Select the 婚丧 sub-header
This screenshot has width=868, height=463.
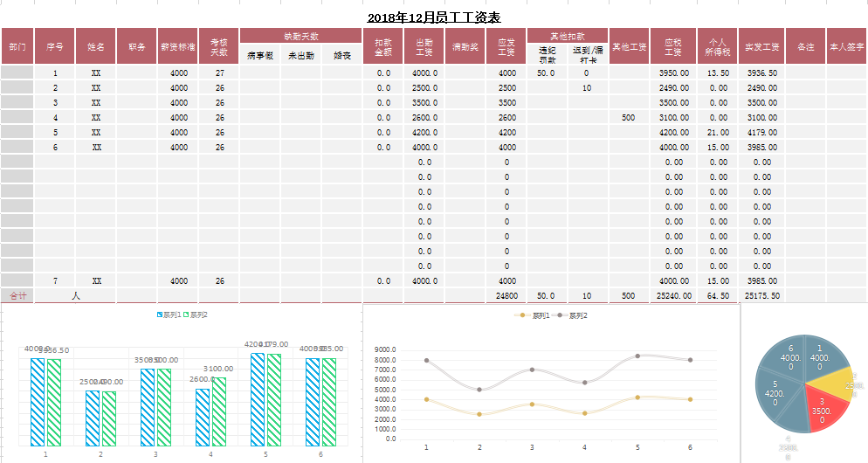[x=342, y=55]
